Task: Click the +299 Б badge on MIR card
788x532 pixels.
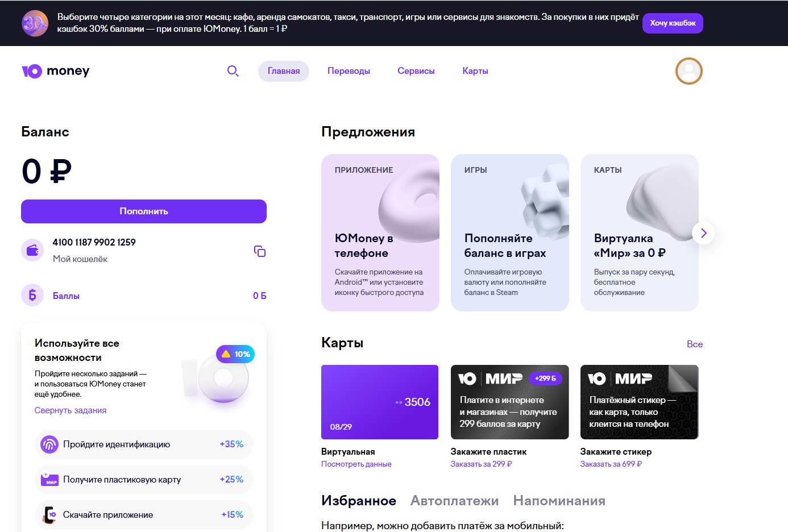Action: point(546,379)
